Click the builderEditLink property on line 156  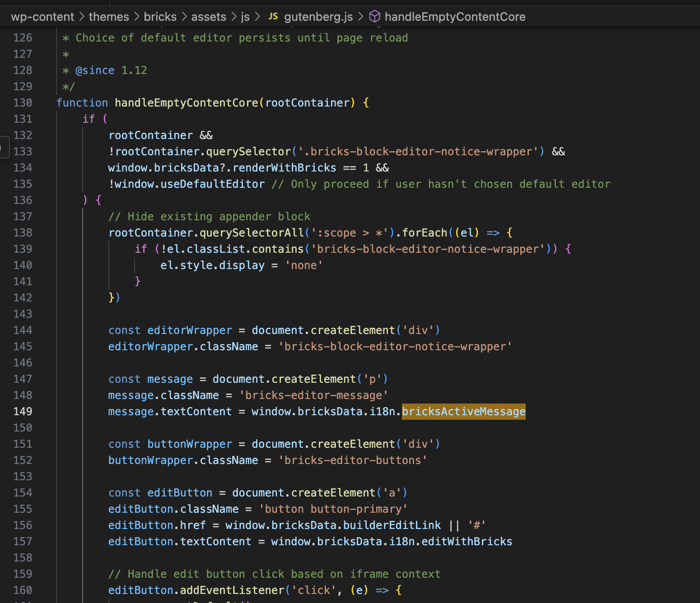(392, 525)
